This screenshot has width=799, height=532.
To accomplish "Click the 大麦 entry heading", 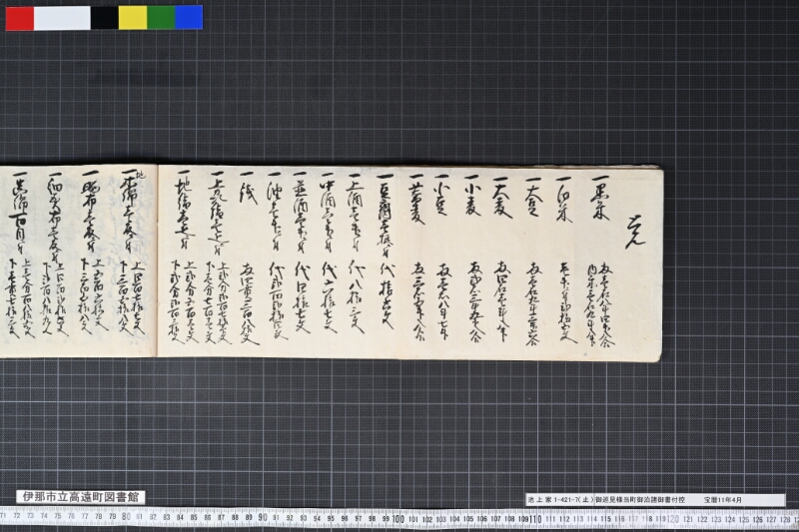I will tap(503, 198).
